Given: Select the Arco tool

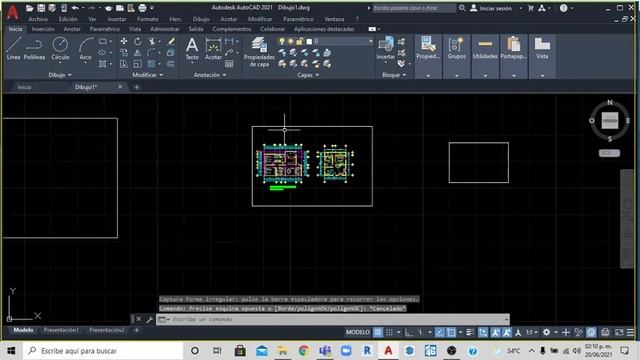Looking at the screenshot, I should click(85, 49).
